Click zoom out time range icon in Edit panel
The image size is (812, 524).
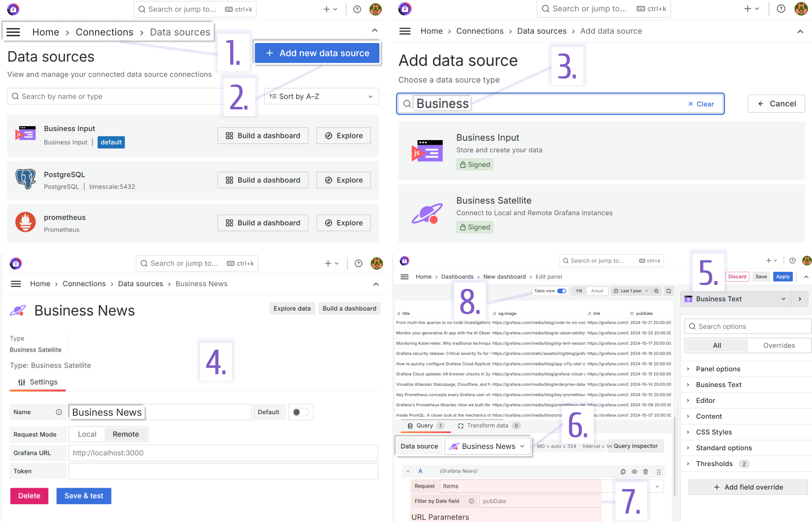[656, 291]
